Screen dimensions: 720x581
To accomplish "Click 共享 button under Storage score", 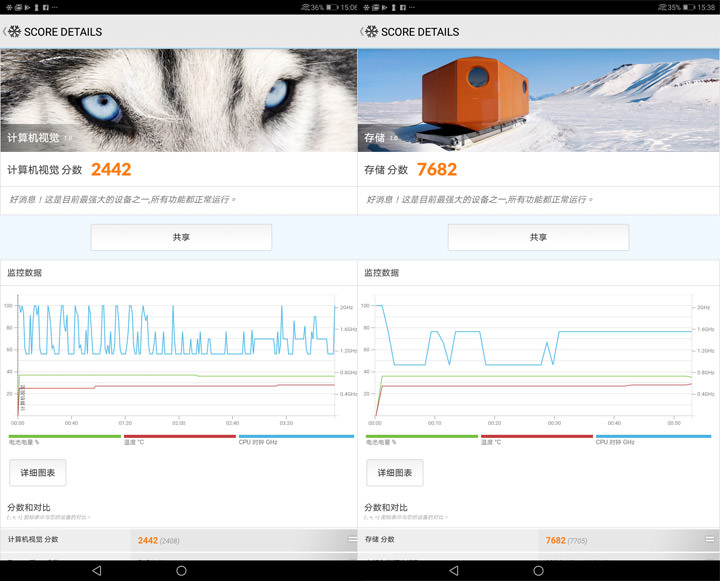I will (538, 237).
